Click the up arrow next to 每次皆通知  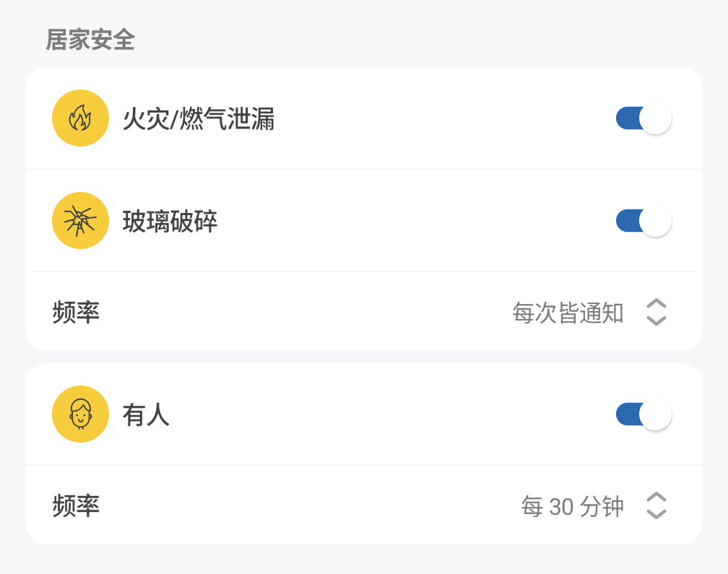pos(656,303)
